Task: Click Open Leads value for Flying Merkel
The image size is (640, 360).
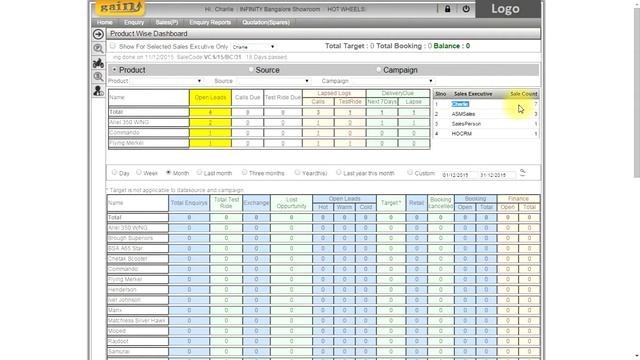Action: 210,143
